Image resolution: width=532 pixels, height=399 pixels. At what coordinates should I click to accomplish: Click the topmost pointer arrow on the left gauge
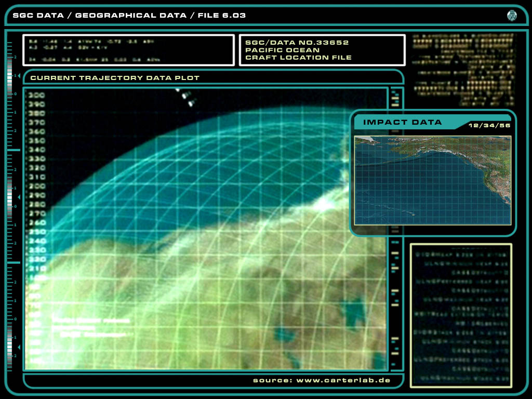click(19, 75)
